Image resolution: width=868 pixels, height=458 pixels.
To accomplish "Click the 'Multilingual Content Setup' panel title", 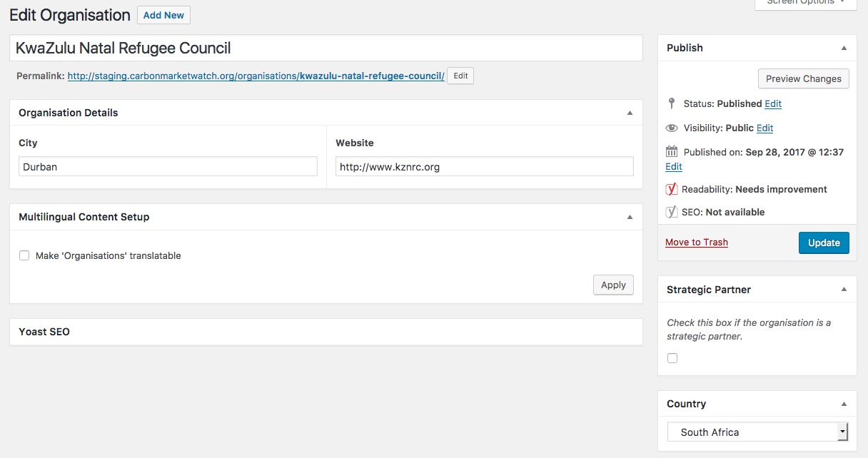I will [84, 217].
